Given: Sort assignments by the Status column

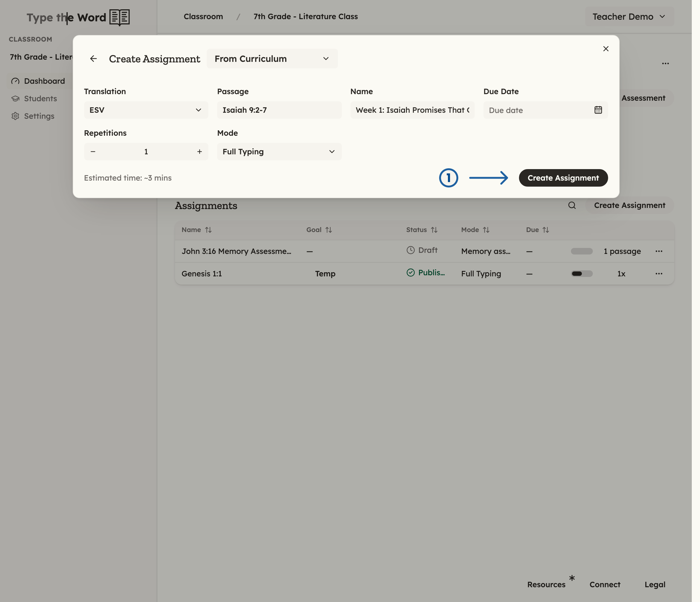Looking at the screenshot, I should pyautogui.click(x=422, y=230).
